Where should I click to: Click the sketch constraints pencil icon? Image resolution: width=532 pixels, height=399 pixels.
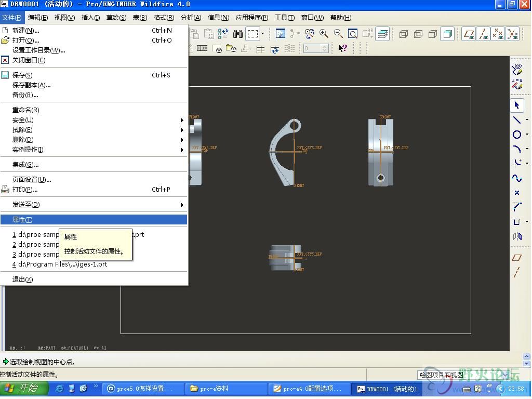click(517, 84)
